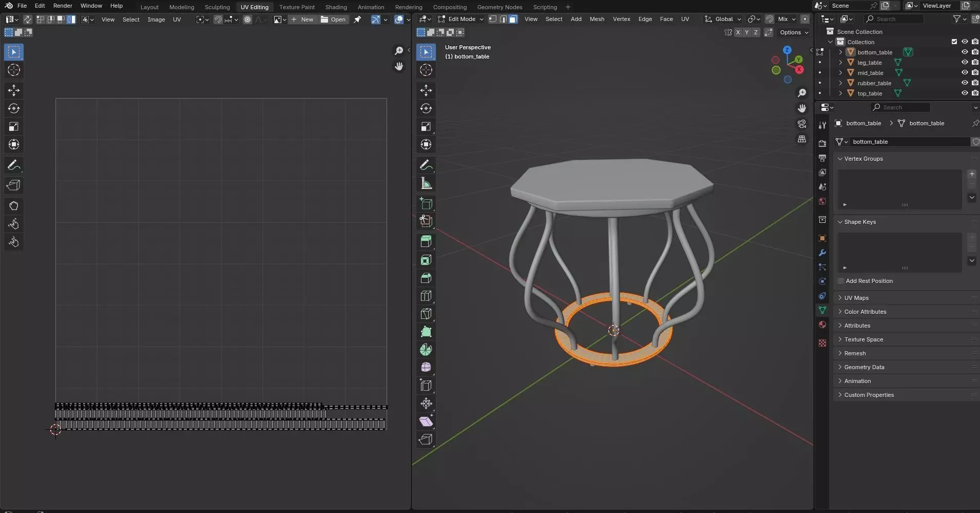Hide leg_table in viewport
The width and height of the screenshot is (980, 513).
[965, 62]
